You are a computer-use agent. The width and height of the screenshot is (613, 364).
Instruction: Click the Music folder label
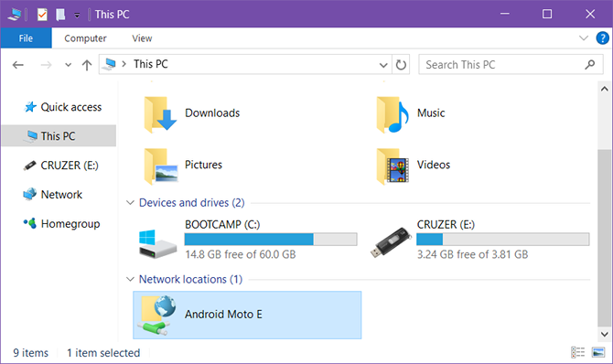coord(431,113)
